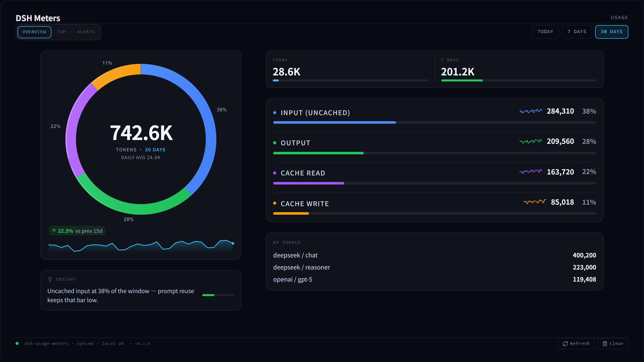Select the 7 Days time range
The width and height of the screenshot is (644, 362).
click(577, 32)
